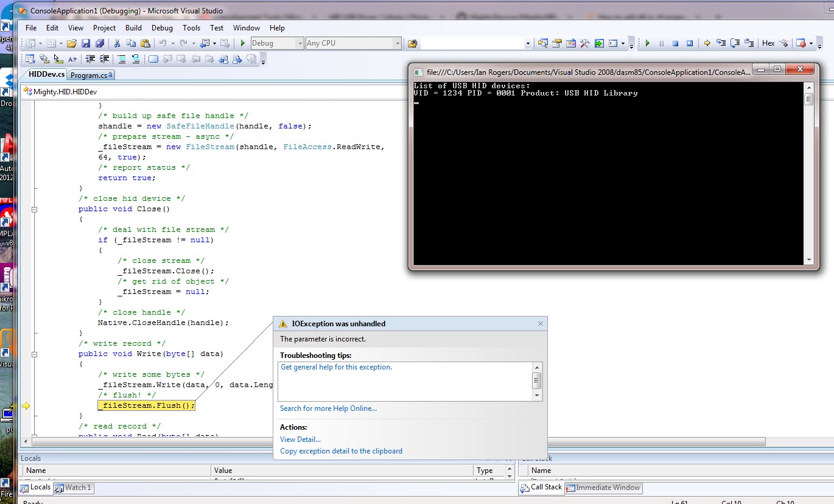Image resolution: width=834 pixels, height=504 pixels.
Task: Click the Navigate Backward icon
Action: click(205, 43)
